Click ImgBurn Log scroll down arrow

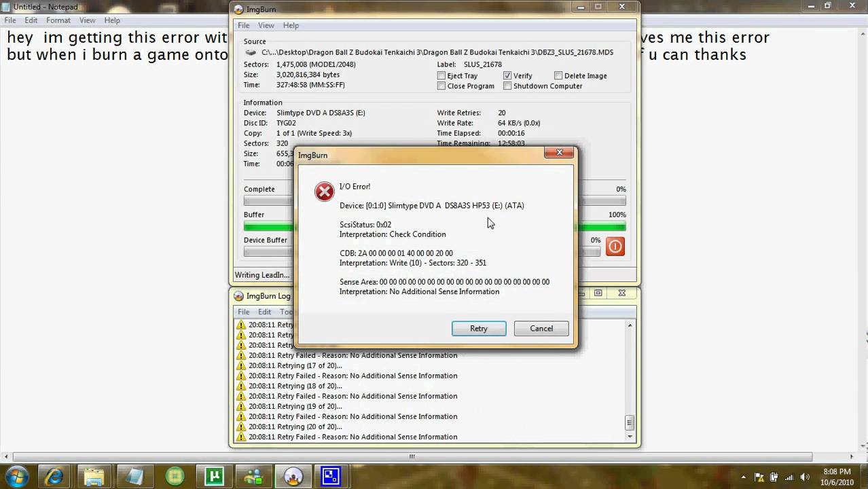(x=630, y=437)
